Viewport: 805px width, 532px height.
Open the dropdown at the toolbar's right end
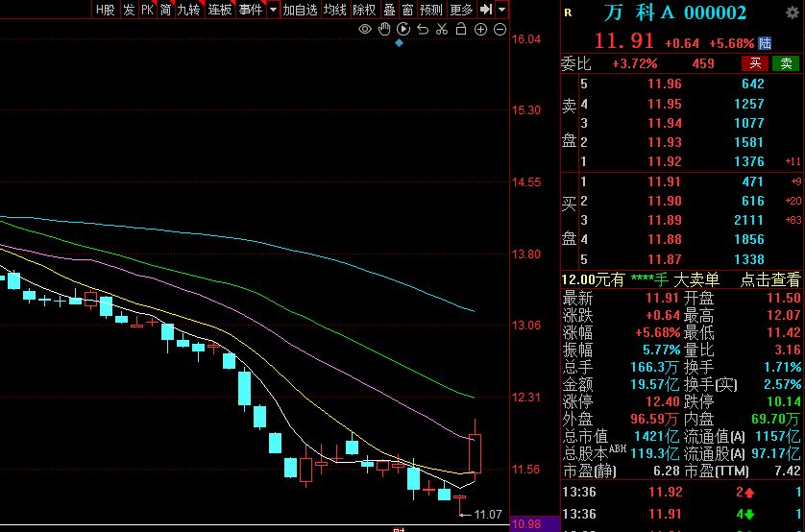pos(502,10)
